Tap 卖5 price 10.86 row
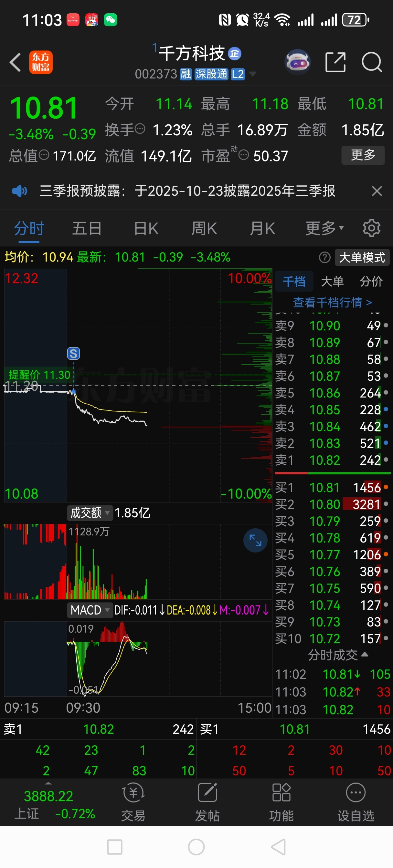This screenshot has width=393, height=868. (332, 393)
